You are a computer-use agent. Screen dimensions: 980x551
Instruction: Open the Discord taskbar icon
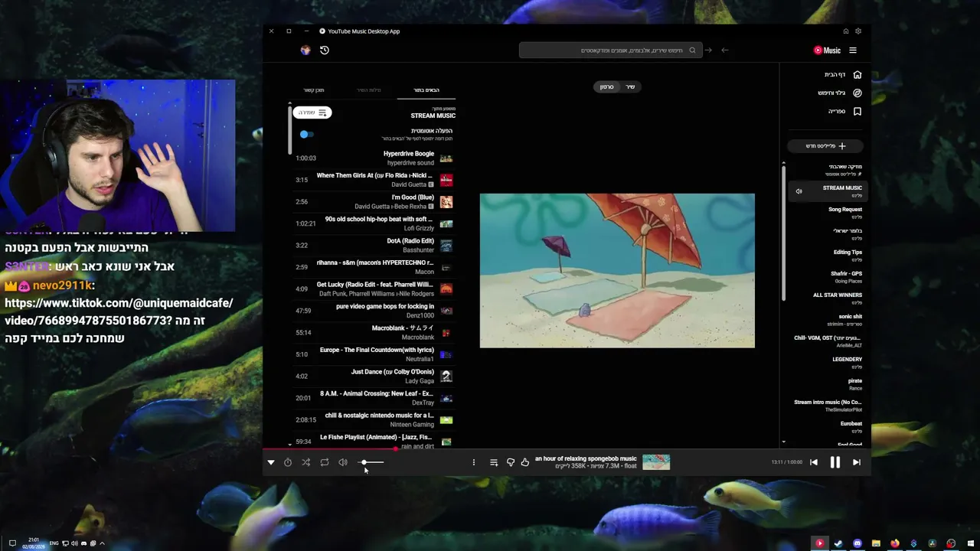pos(857,543)
